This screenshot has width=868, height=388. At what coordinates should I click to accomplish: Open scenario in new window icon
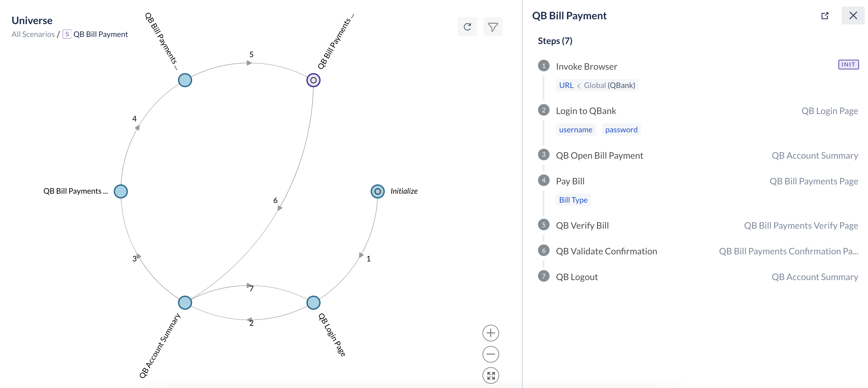coord(825,16)
